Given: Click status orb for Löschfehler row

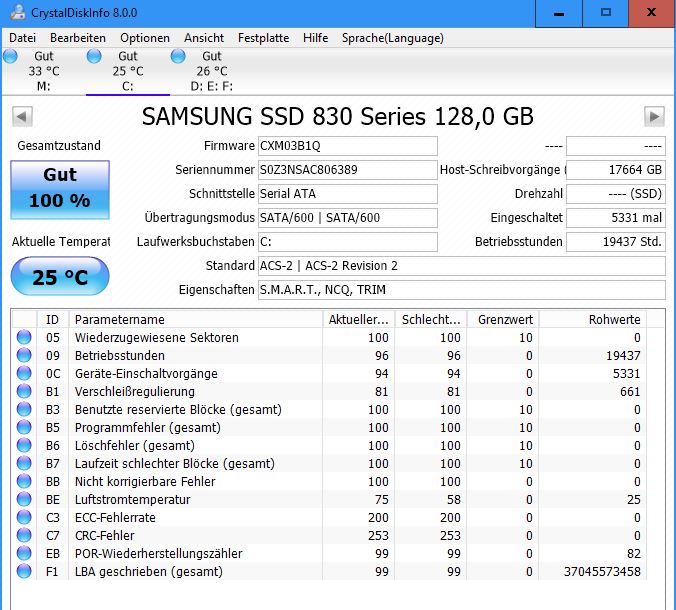Looking at the screenshot, I should point(24,445).
